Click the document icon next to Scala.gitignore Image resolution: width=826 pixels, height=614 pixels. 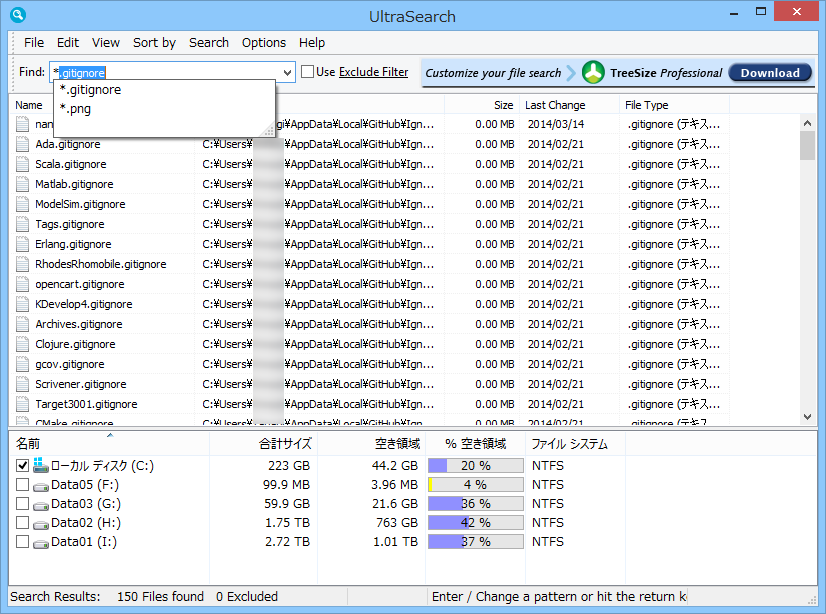(23, 163)
